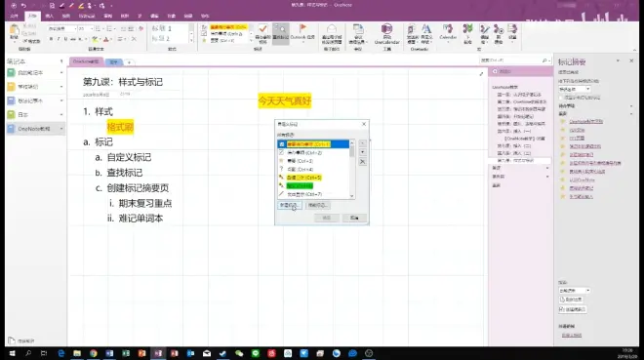Select the green highlighted tag row
The height and width of the screenshot is (360, 644).
(314, 186)
